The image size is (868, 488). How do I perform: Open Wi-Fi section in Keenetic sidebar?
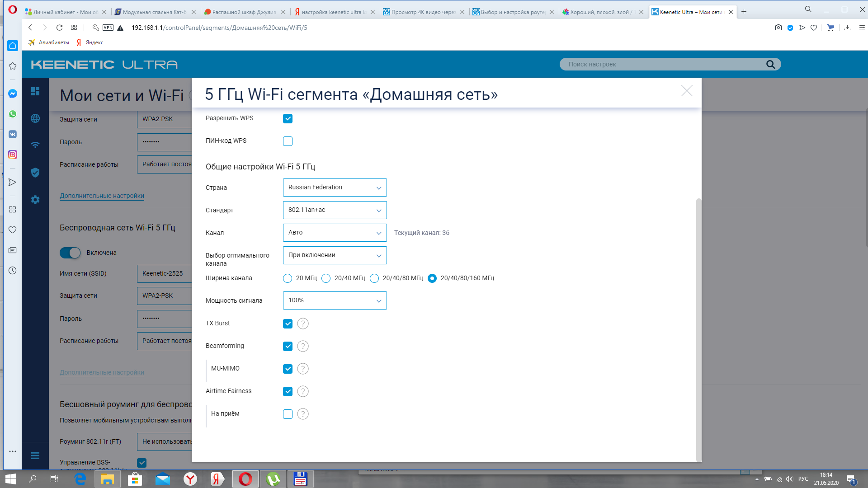point(35,145)
